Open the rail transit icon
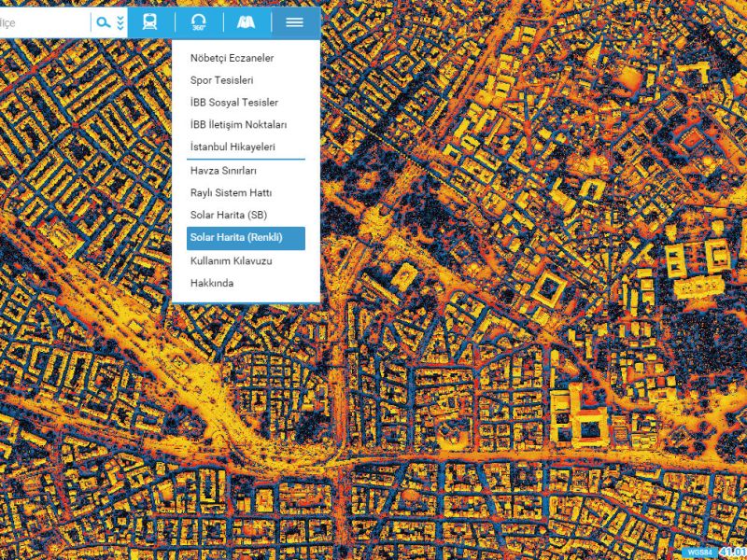747x560 pixels. click(x=149, y=22)
